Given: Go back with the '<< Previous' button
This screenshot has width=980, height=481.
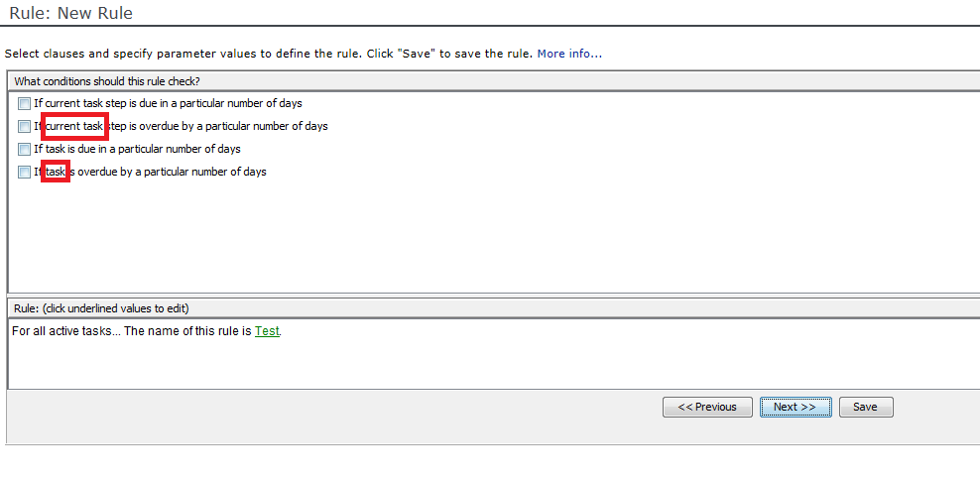Looking at the screenshot, I should (707, 407).
